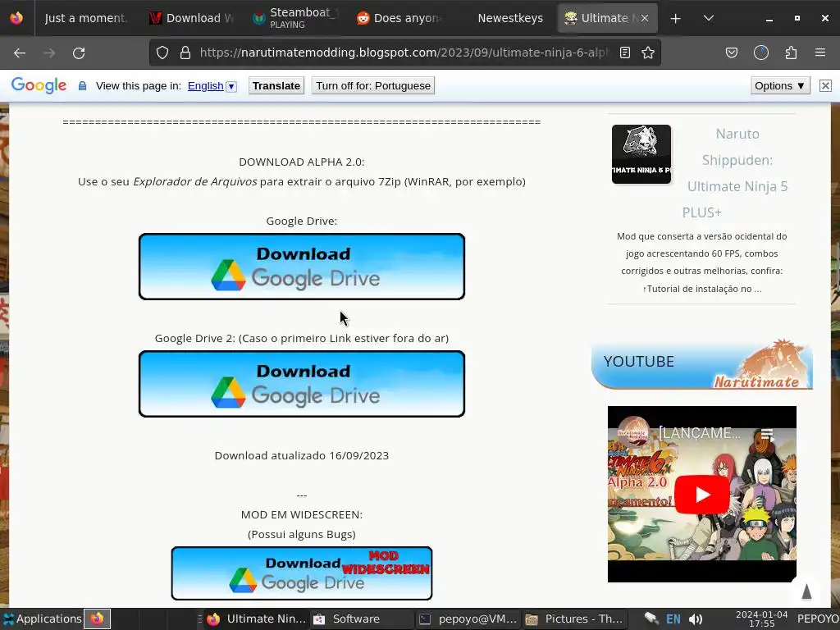Go back to the previous page

click(20, 52)
